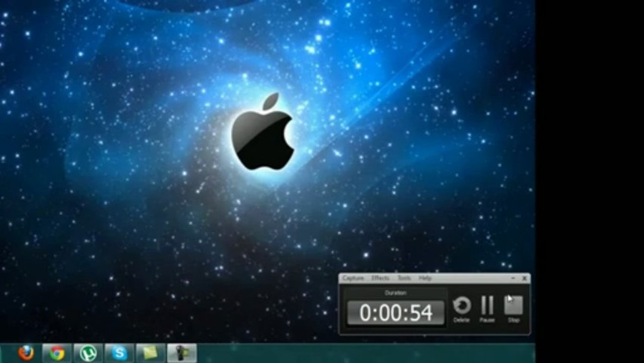This screenshot has height=363, width=644.
Task: Open the Tools menu
Action: click(x=404, y=278)
